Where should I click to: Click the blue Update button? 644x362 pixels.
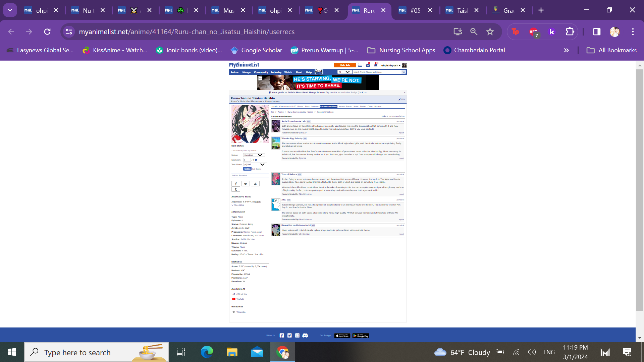(x=247, y=169)
